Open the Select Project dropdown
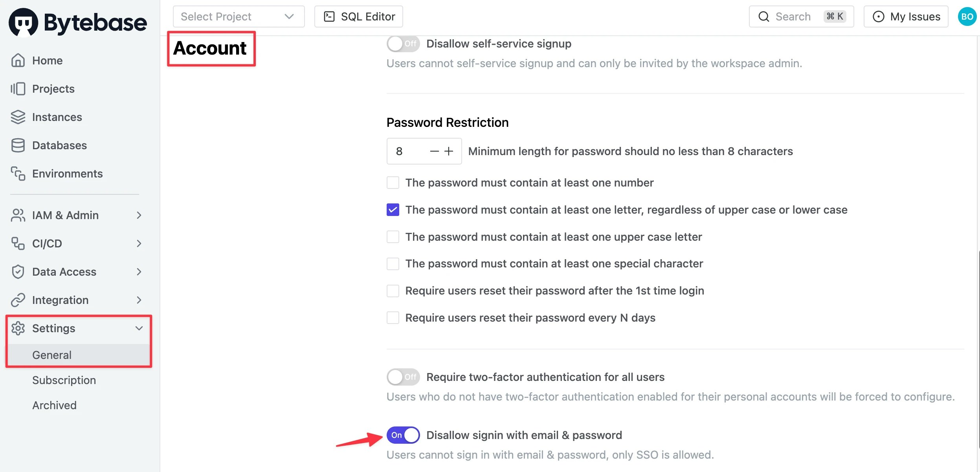The image size is (980, 472). click(239, 16)
